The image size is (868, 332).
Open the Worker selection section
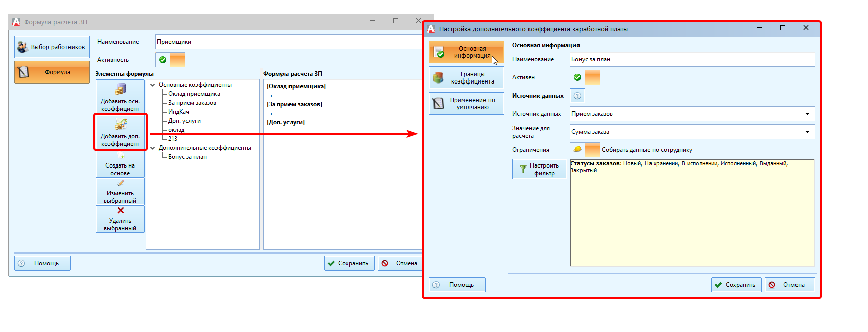coord(52,47)
